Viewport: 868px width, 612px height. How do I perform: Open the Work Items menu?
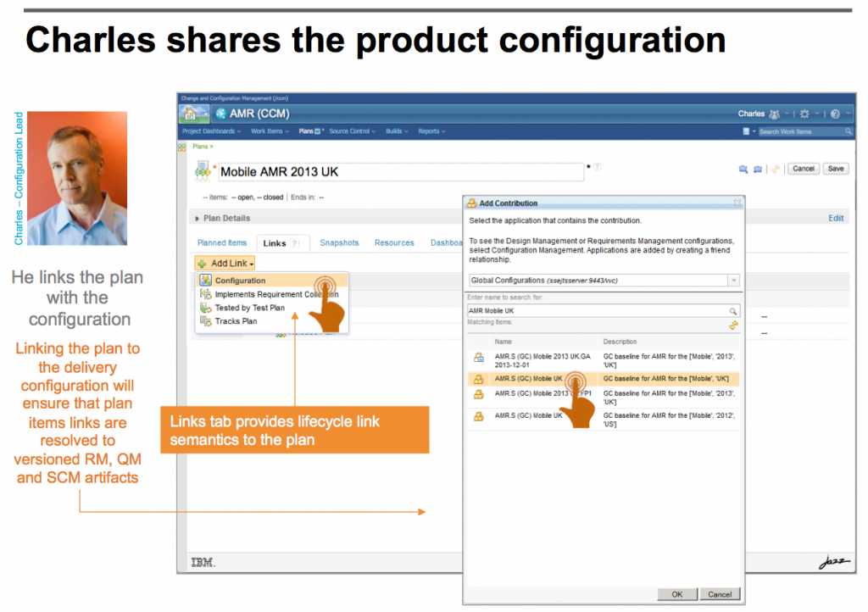tap(270, 131)
